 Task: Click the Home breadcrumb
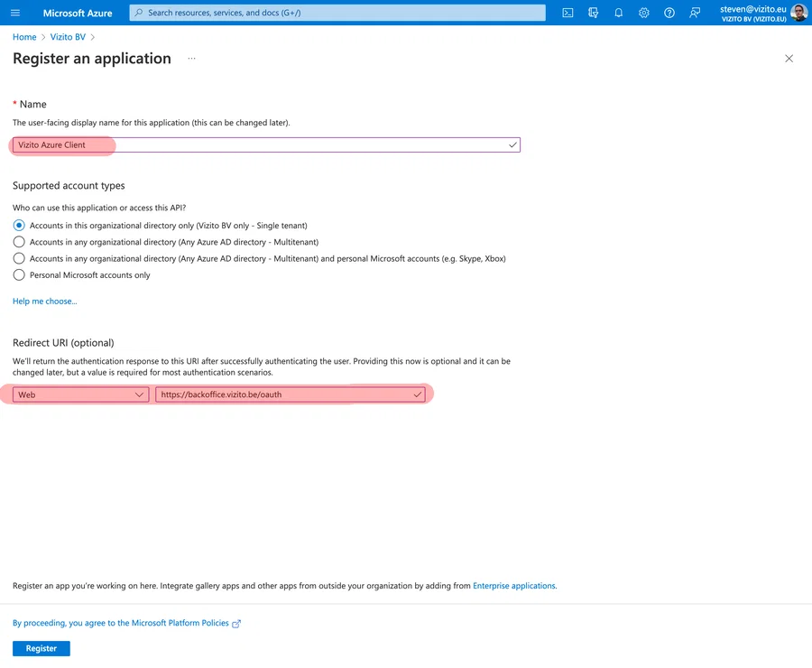point(24,37)
